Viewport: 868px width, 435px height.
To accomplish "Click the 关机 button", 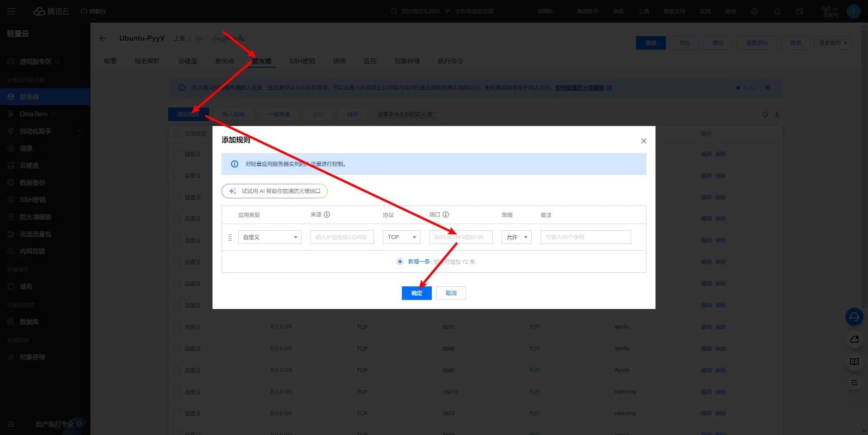I will point(684,43).
